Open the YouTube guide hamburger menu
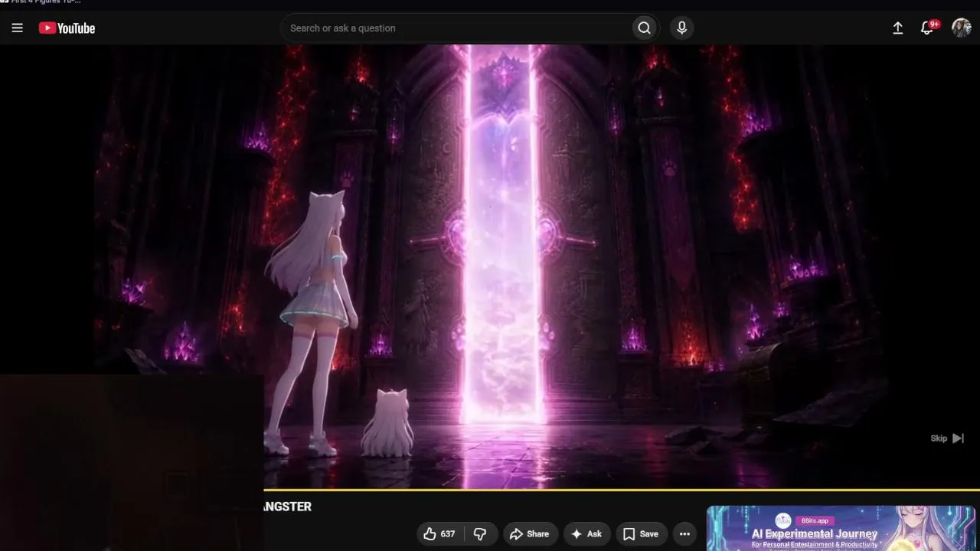The height and width of the screenshot is (551, 980). 18,28
